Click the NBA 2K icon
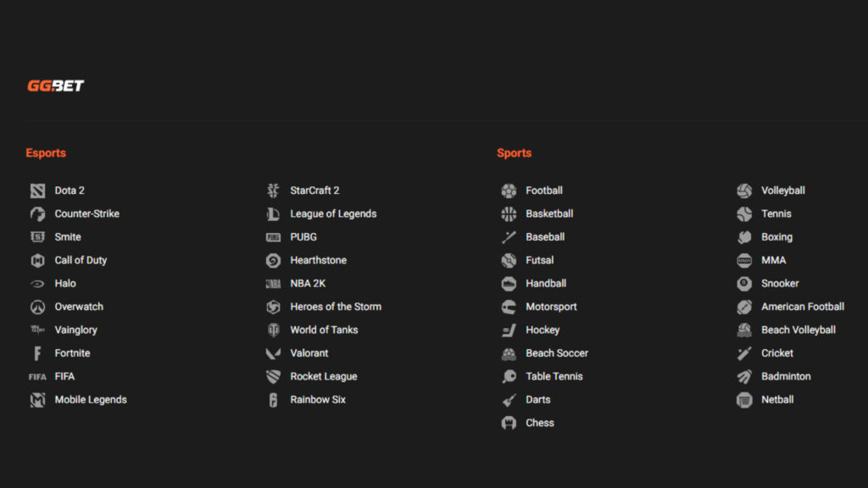This screenshot has height=488, width=868. tap(273, 284)
